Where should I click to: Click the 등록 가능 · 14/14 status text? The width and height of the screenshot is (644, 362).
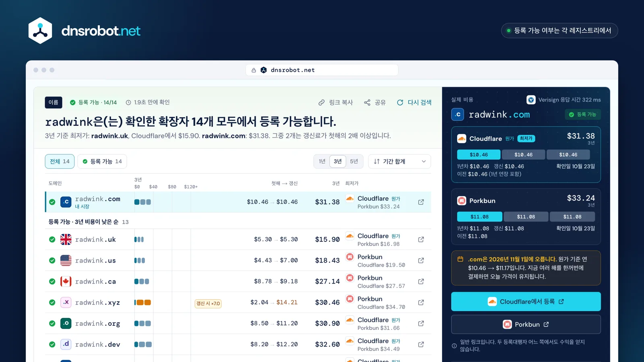pos(97,103)
